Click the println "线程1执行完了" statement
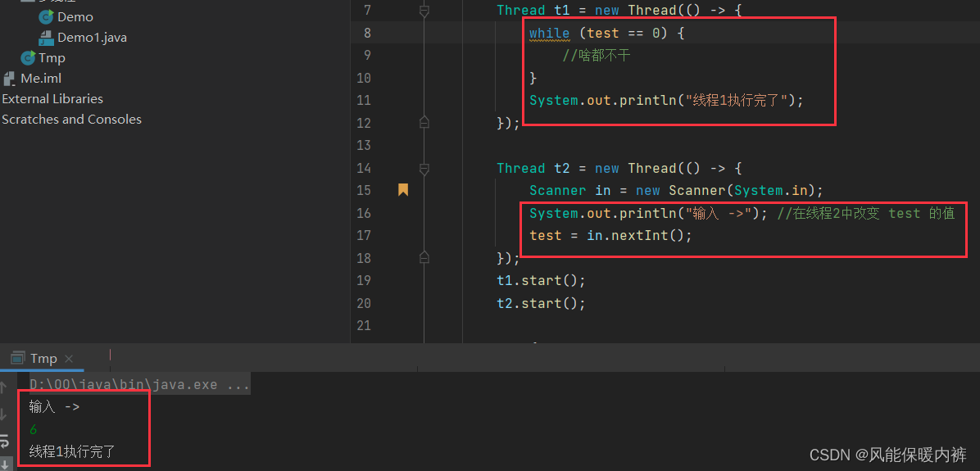The width and height of the screenshot is (980, 471). pyautogui.click(x=666, y=101)
